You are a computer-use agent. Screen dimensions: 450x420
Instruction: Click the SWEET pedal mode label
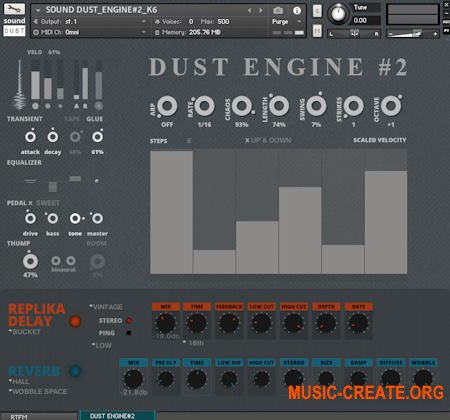point(48,203)
